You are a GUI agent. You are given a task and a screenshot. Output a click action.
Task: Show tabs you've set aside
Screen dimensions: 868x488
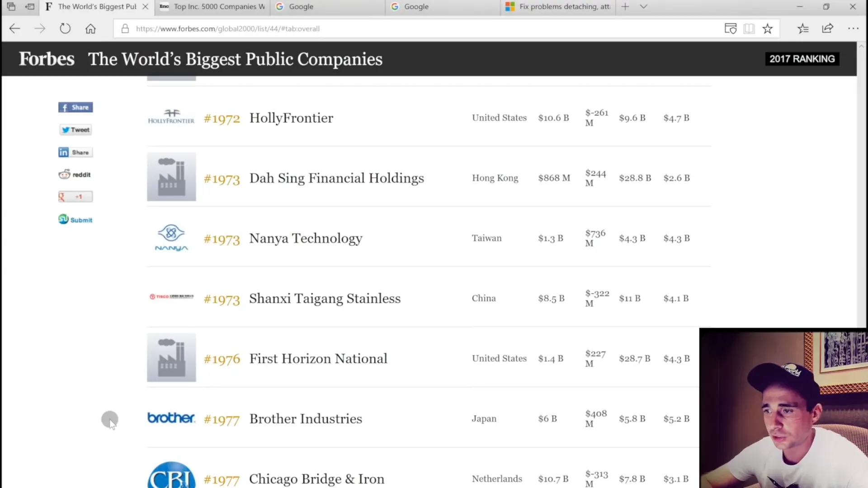11,6
